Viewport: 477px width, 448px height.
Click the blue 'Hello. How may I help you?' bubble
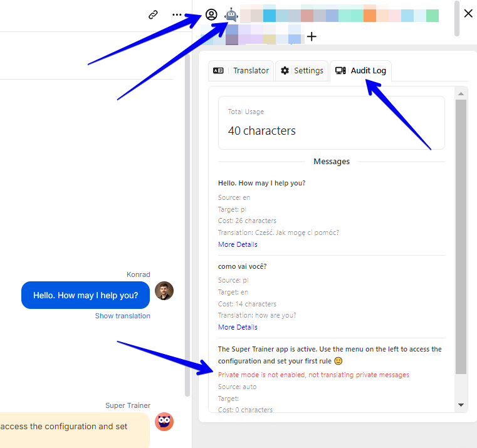[x=86, y=295]
